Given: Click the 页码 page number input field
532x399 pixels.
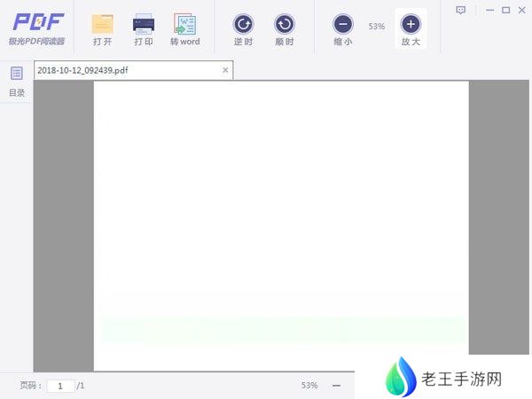Looking at the screenshot, I should [60, 386].
